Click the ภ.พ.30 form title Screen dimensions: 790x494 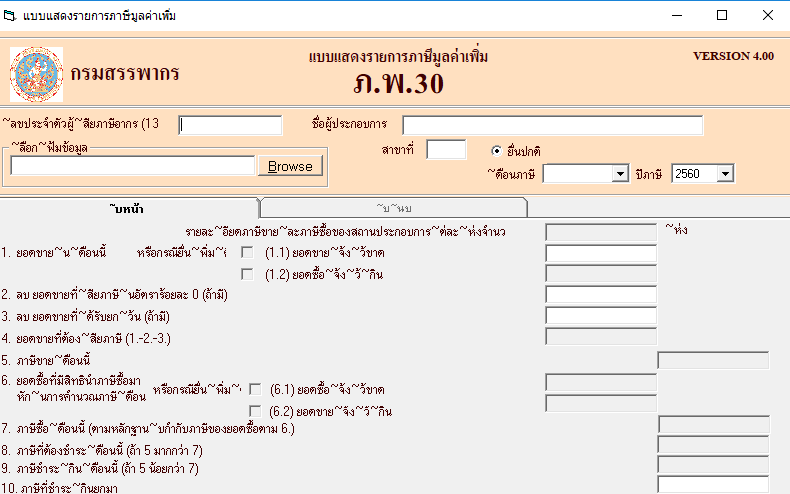point(399,83)
